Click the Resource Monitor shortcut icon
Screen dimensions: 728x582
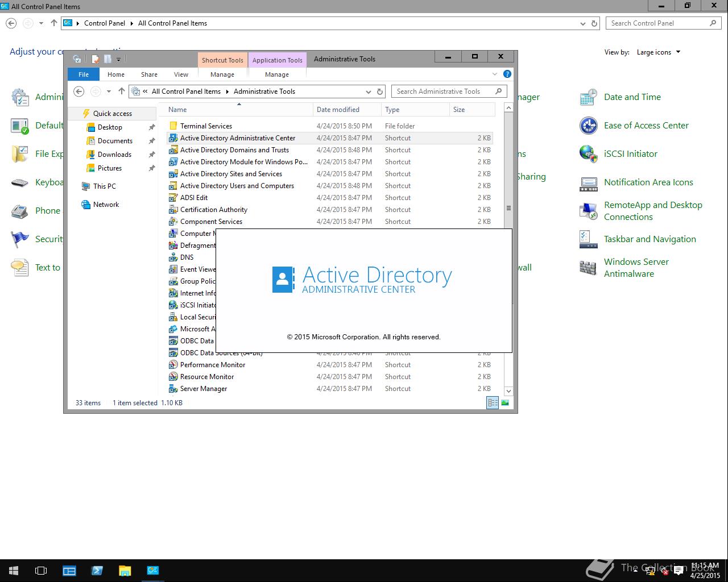(173, 377)
